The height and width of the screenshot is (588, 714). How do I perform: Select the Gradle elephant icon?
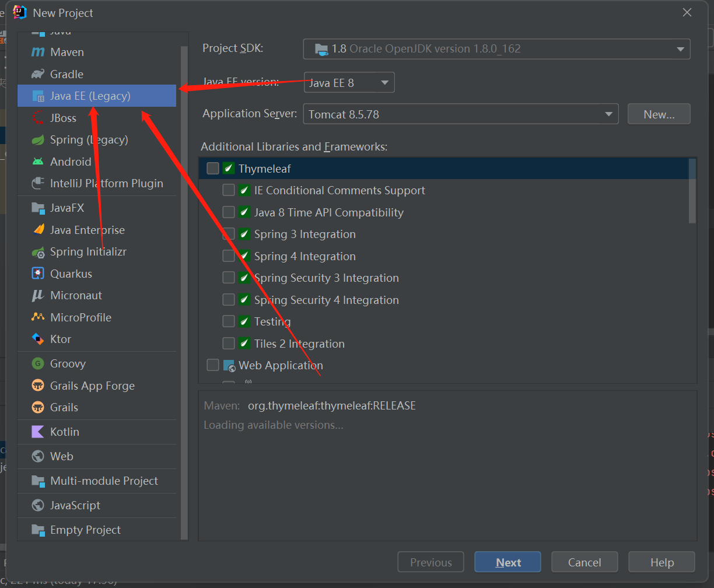point(38,74)
